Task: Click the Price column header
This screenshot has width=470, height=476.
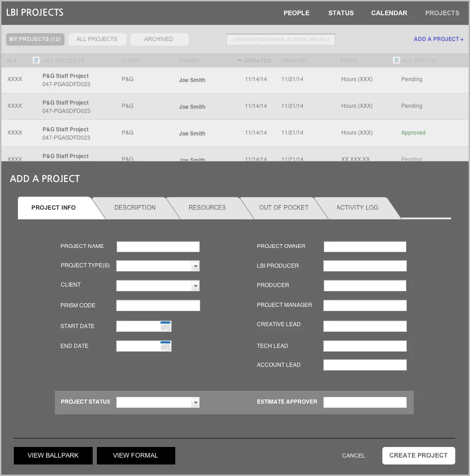Action: 349,61
